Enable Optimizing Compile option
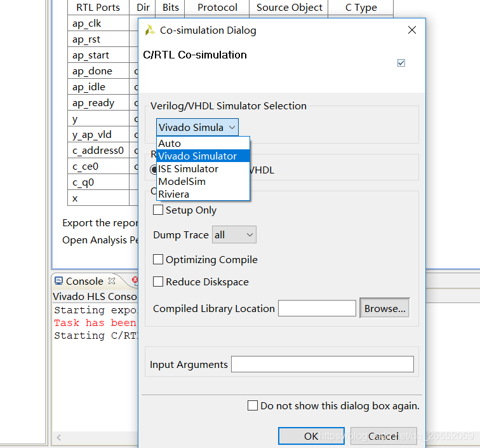The width and height of the screenshot is (480, 448). [158, 259]
